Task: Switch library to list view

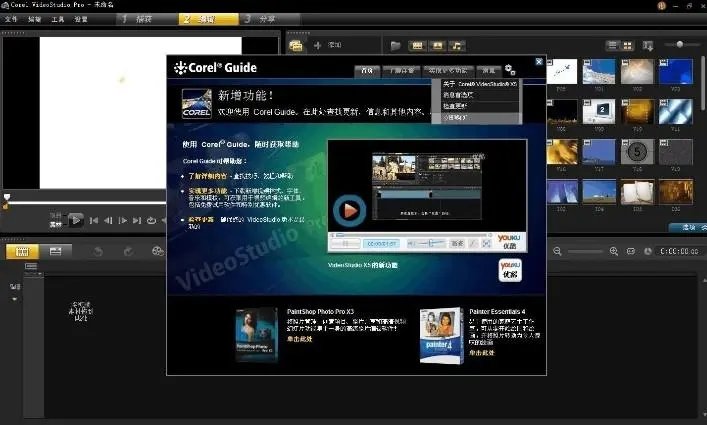Action: [612, 45]
